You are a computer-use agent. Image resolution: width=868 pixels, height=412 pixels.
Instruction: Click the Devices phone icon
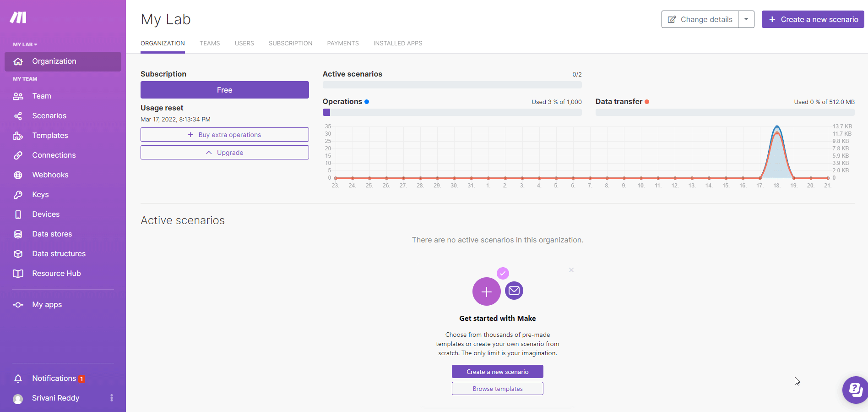[x=18, y=214]
